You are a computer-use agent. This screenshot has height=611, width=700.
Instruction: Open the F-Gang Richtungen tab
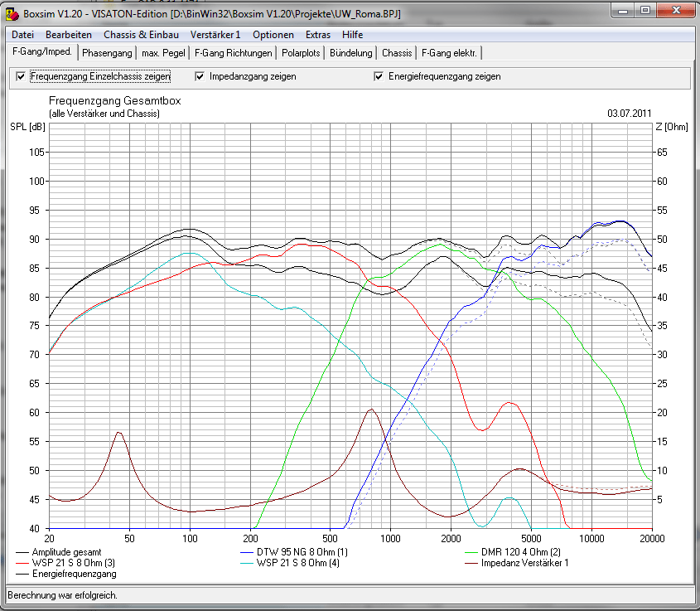[x=233, y=53]
